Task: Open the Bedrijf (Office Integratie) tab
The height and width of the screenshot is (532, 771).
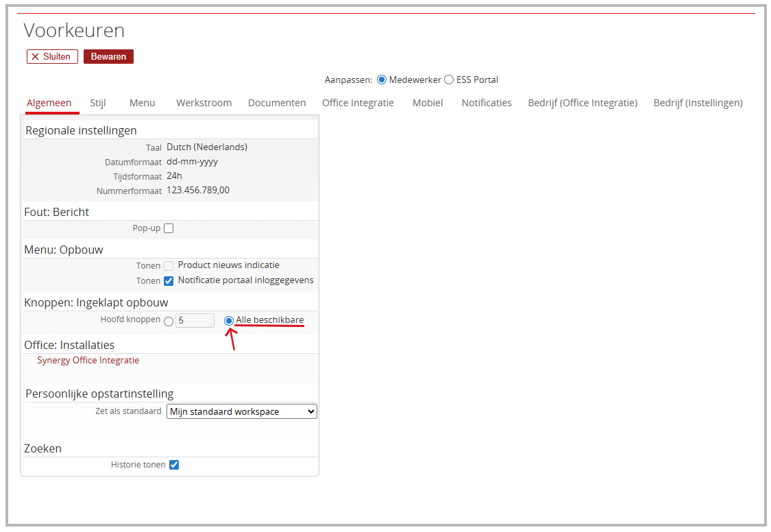Action: coord(583,103)
